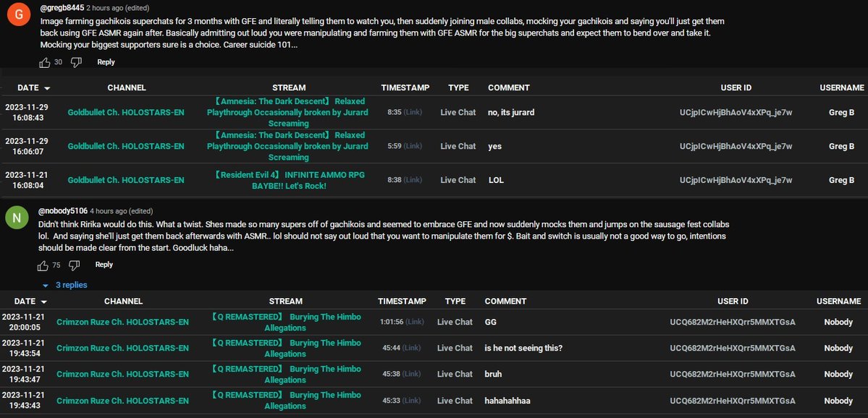Dislike the comment by @nobody5106
The width and height of the screenshot is (868, 418).
(74, 266)
